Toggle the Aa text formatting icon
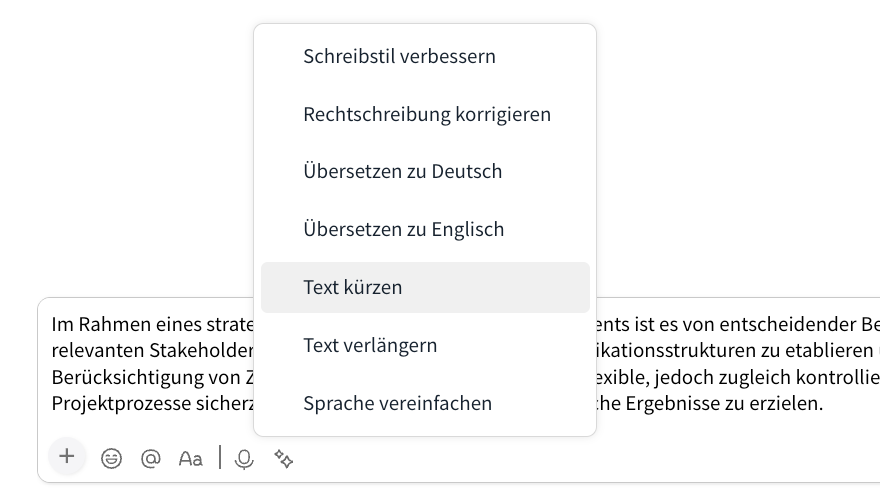This screenshot has width=880, height=500. tap(190, 458)
